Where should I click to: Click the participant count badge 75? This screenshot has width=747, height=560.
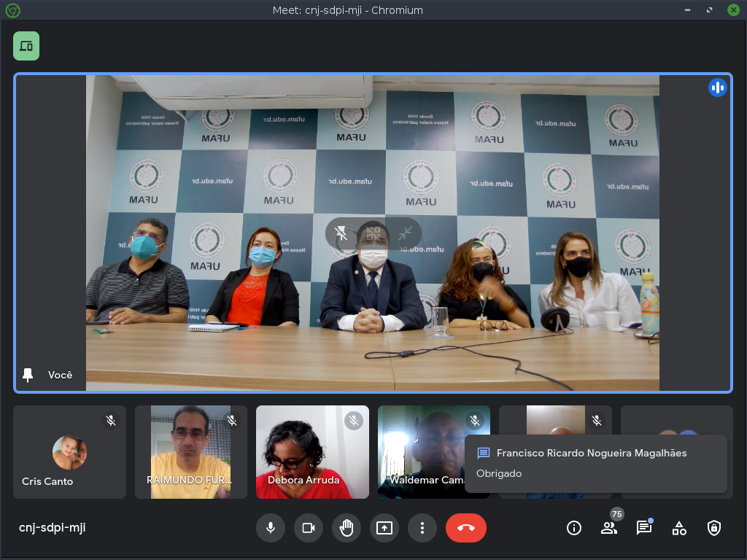[617, 514]
